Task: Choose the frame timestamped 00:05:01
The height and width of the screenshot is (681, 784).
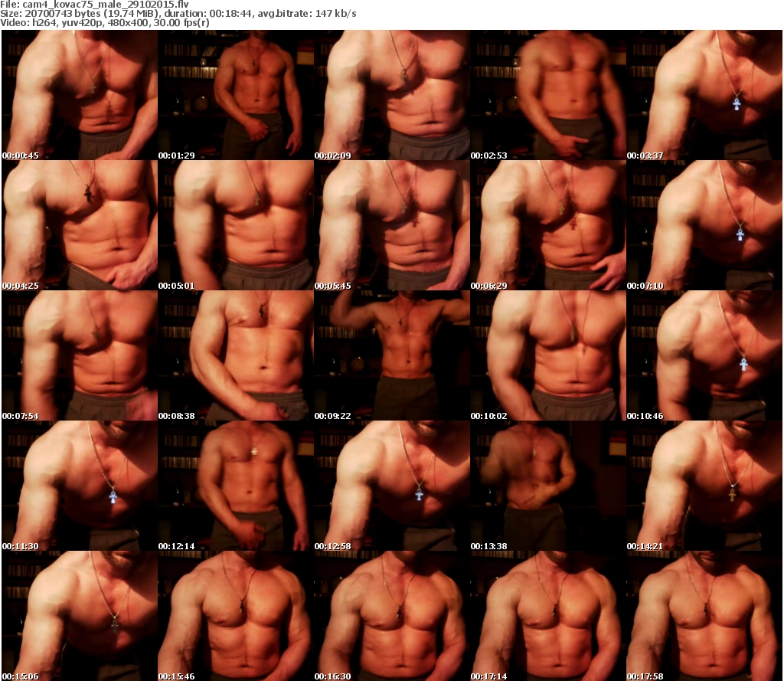Action: 236,225
